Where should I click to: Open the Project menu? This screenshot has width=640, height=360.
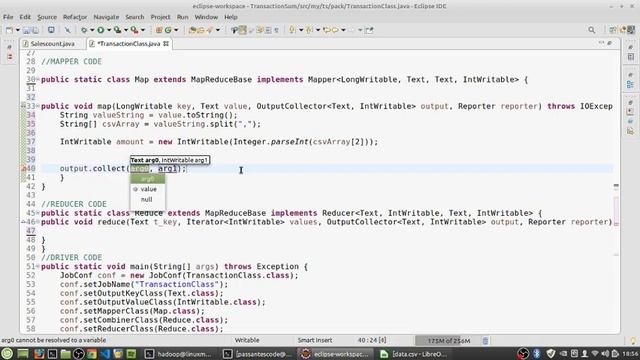pos(160,17)
